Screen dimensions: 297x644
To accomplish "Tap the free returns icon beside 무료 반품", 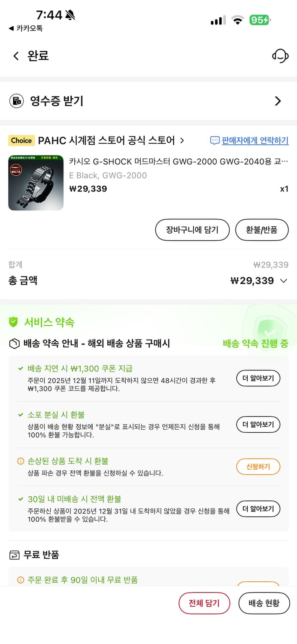I will point(12,555).
